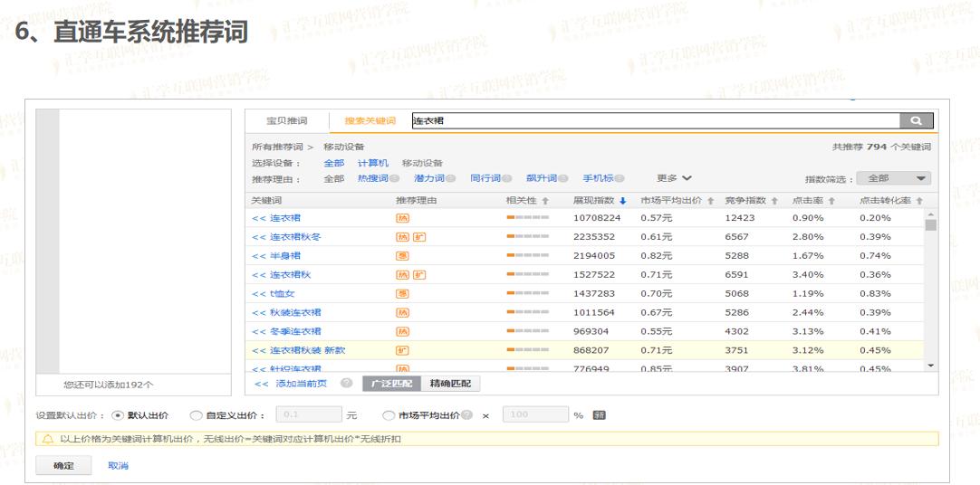Click the gray info dot beside 潜力词
This screenshot has width=980, height=485.
pos(450,179)
